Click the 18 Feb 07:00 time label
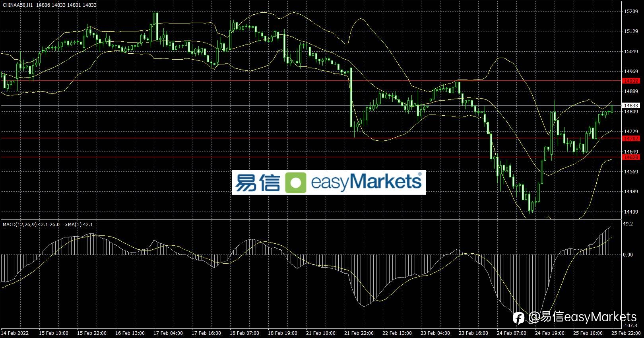Image resolution: width=644 pixels, height=338 pixels. [244, 333]
